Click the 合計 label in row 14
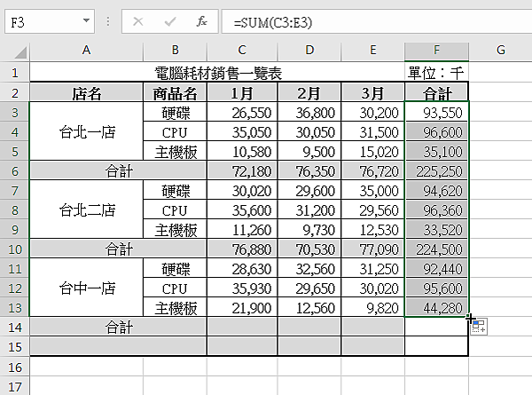Image resolution: width=532 pixels, height=395 pixels. 118,327
